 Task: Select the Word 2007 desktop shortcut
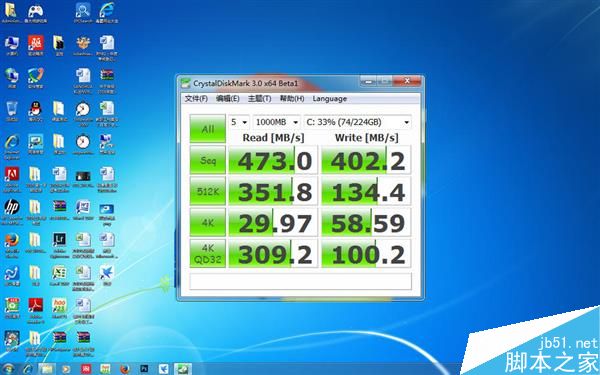pyautogui.click(x=83, y=210)
